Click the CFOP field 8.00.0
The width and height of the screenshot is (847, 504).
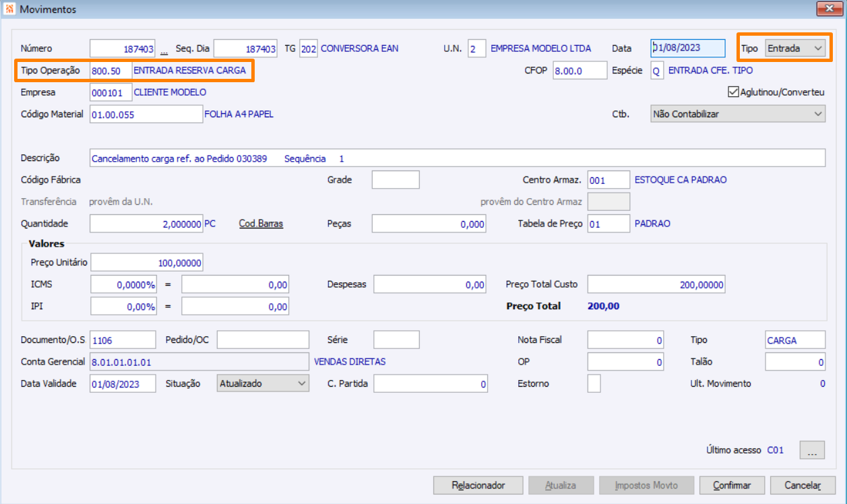(580, 70)
